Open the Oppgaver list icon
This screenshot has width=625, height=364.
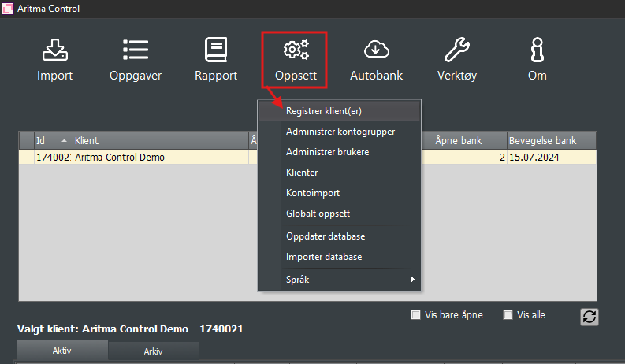point(136,51)
